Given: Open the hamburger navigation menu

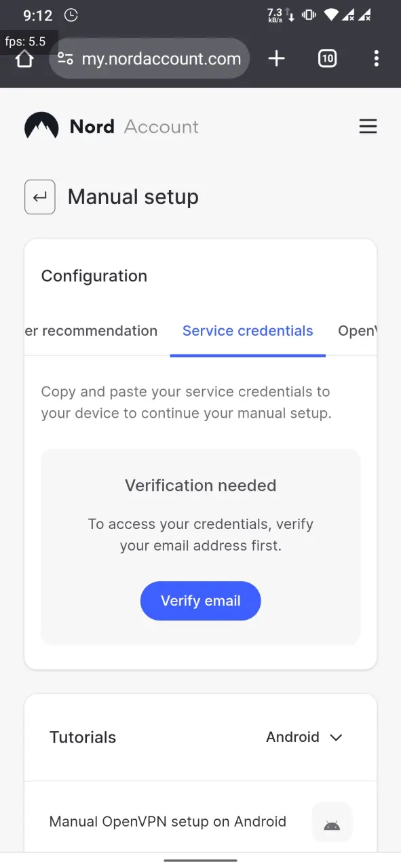Looking at the screenshot, I should pos(368,126).
